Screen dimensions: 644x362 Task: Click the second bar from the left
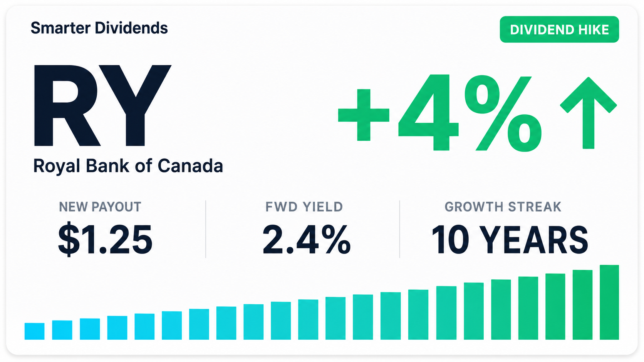coord(62,330)
